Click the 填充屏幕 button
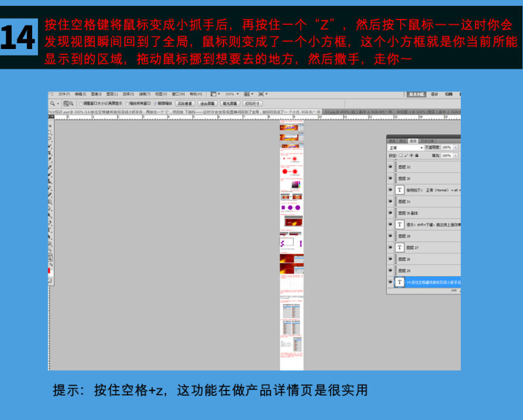This screenshot has height=420, width=523. (229, 104)
